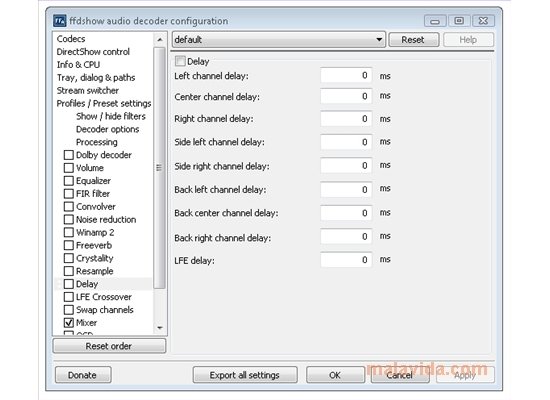Enable the Resample checkbox

pos(69,271)
